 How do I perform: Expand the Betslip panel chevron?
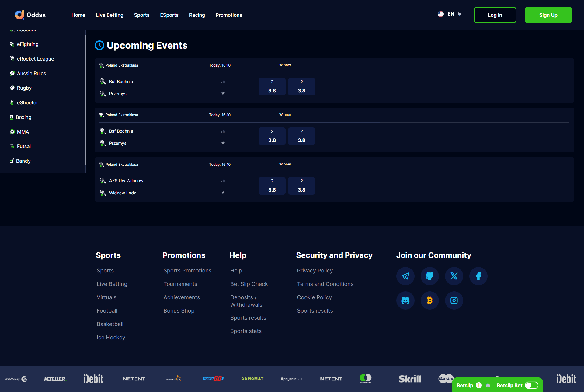[488, 385]
